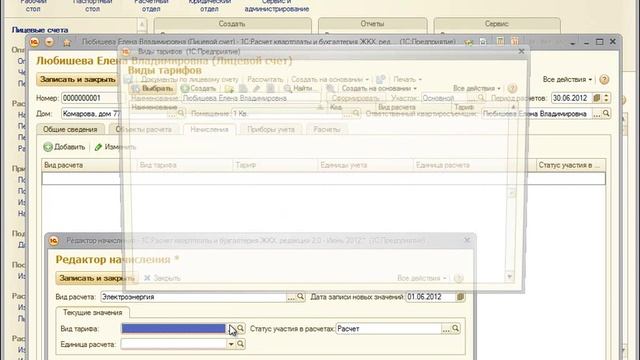This screenshot has width=640, height=360.
Task: Click the stepper arrows of Период расчетов
Action: (606, 98)
